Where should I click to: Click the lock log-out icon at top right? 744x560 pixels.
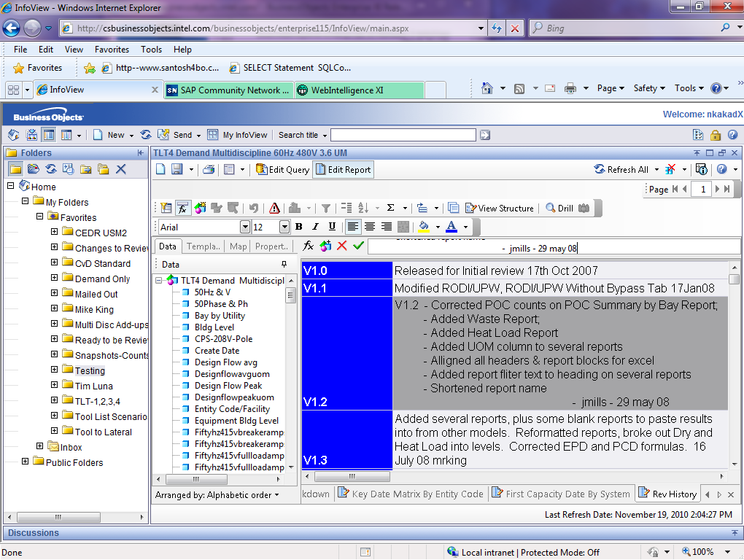pos(716,135)
